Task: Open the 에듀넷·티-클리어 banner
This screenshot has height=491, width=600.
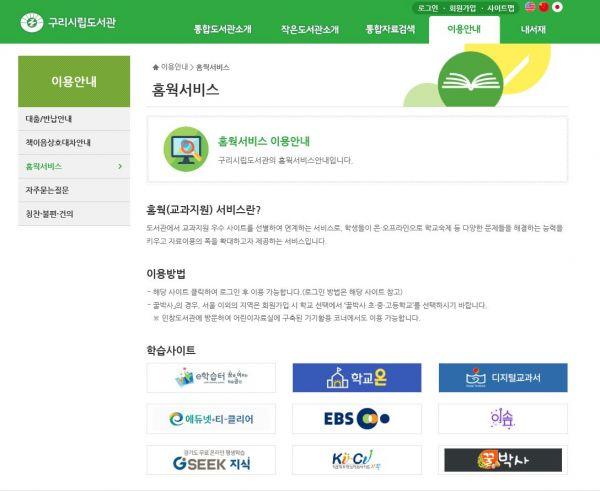Action: [211, 418]
